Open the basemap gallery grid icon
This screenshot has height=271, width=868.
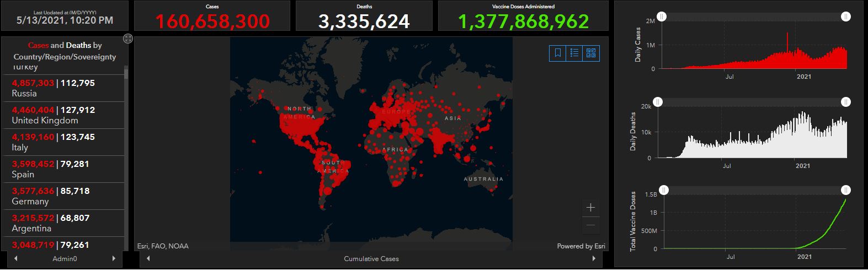(591, 53)
